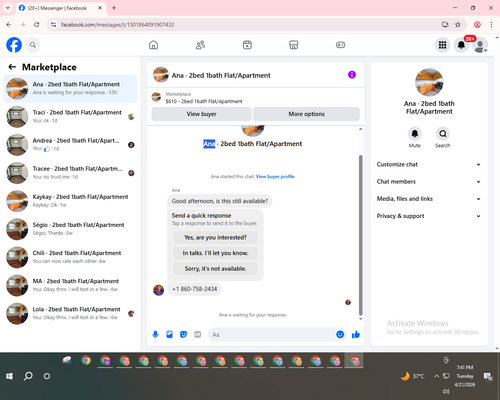Open the Marketplace storefront icon
This screenshot has width=500, height=400.
click(294, 45)
